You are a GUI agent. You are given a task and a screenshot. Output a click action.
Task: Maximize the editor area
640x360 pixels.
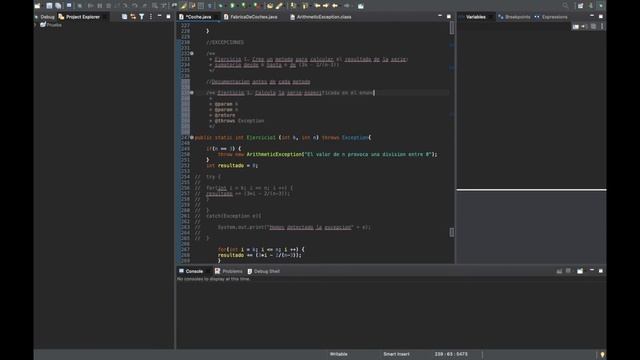point(449,16)
